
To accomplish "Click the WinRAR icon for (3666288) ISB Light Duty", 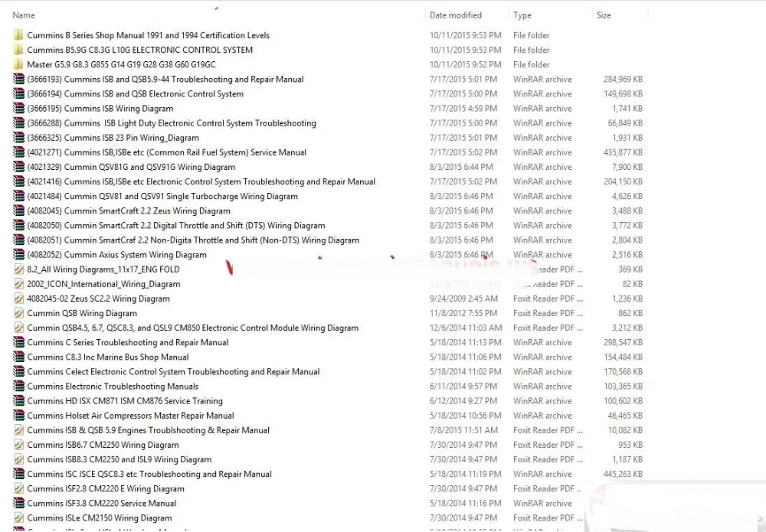I will pos(18,123).
